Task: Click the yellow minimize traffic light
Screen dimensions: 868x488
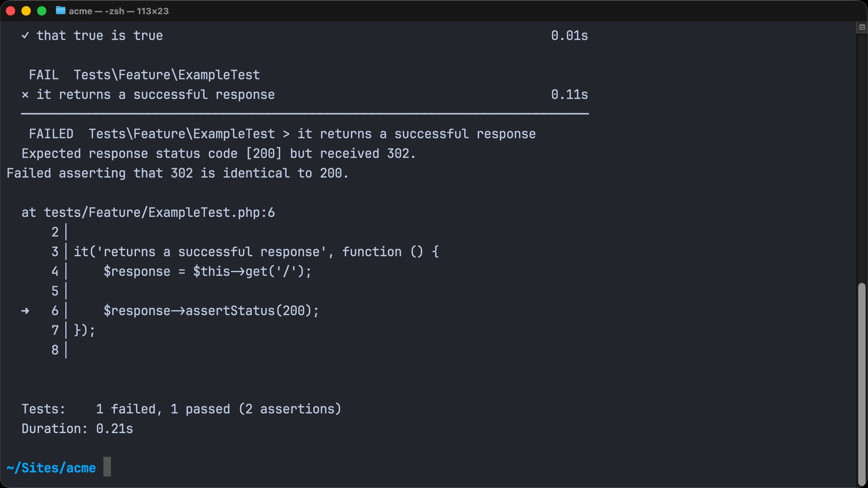Action: (x=26, y=11)
